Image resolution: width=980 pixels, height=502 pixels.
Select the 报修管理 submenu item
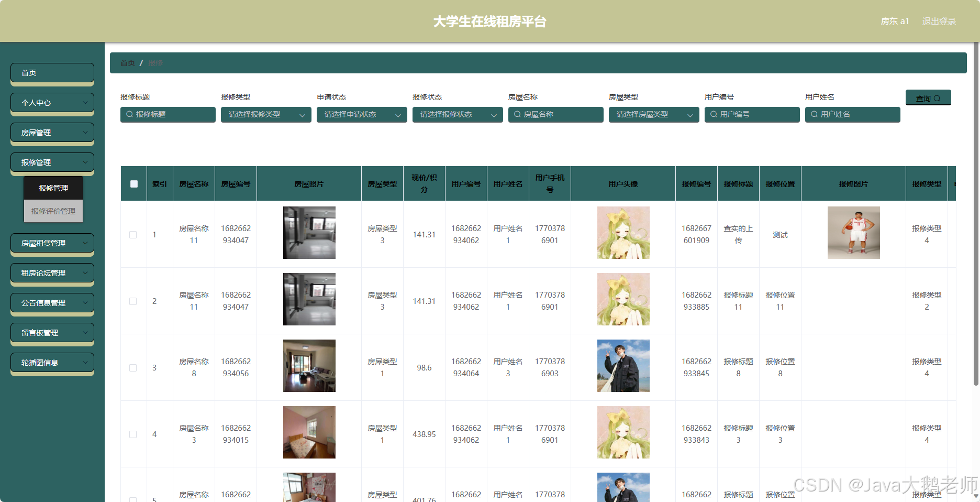coord(53,188)
